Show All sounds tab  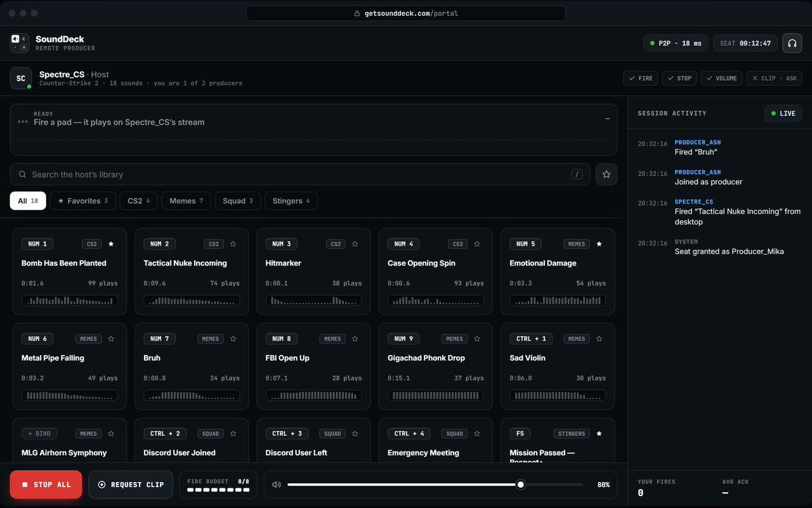click(28, 201)
